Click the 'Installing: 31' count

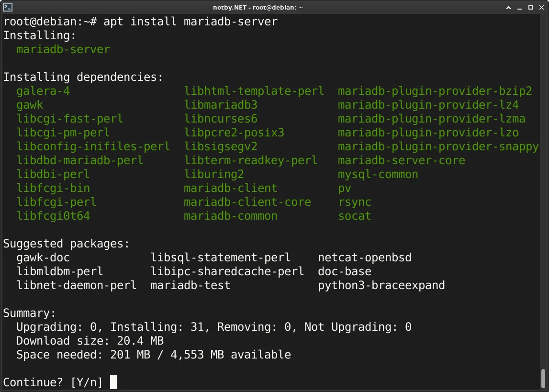click(157, 327)
